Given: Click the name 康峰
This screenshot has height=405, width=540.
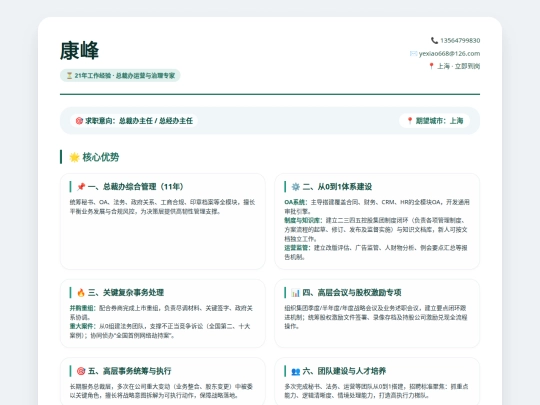Looking at the screenshot, I should point(79,50).
